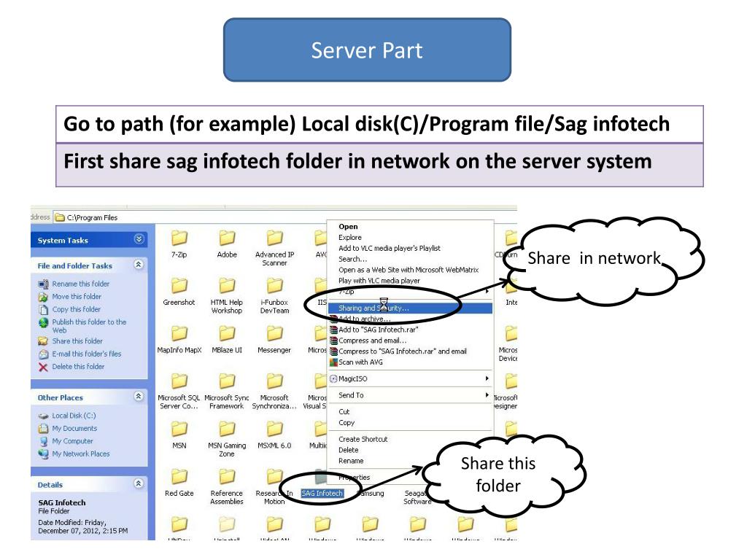Collapse the Details panel
747x560 pixels.
coord(139,484)
